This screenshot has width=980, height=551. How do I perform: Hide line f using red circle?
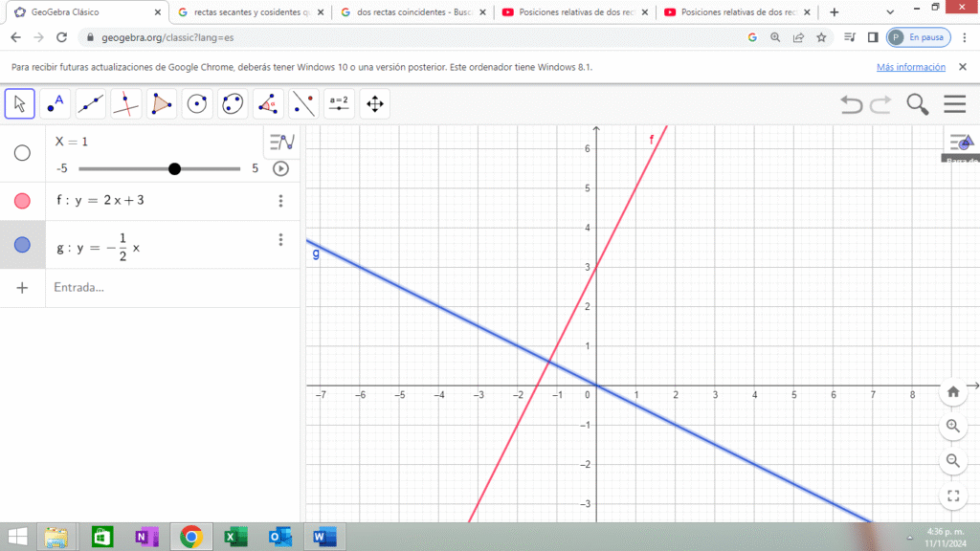click(x=22, y=201)
